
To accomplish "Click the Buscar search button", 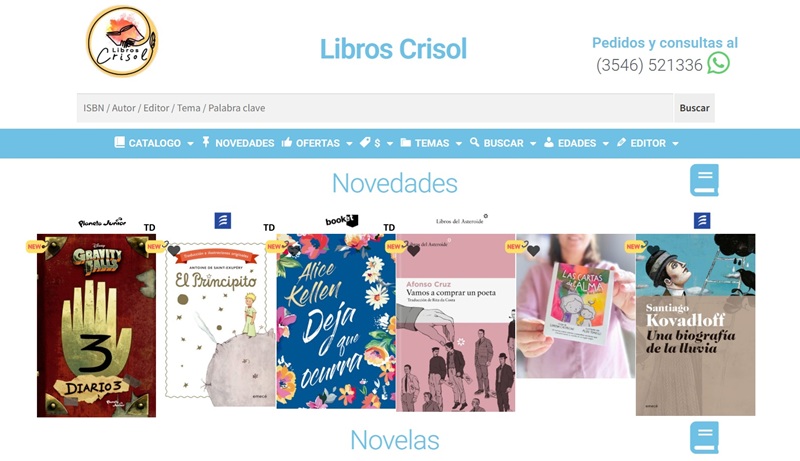I will coord(694,108).
